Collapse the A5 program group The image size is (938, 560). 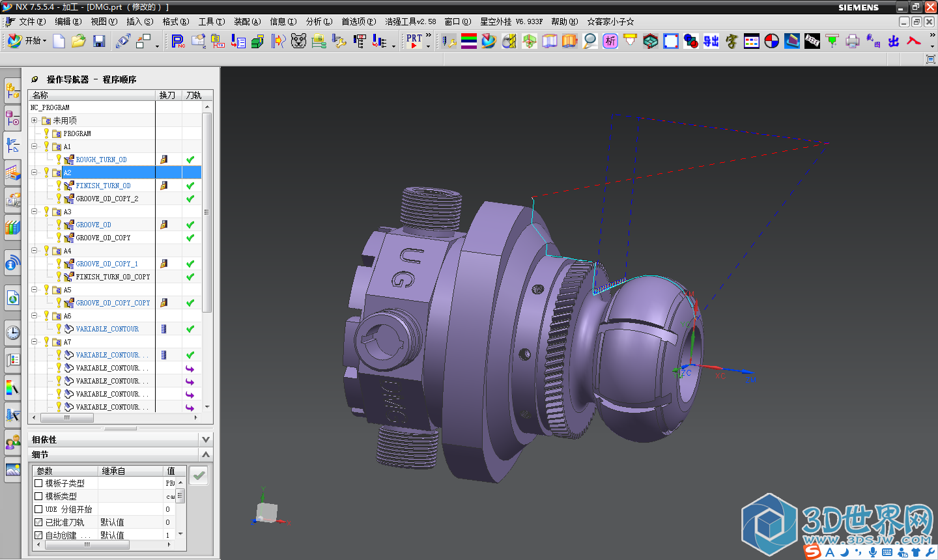click(x=35, y=290)
